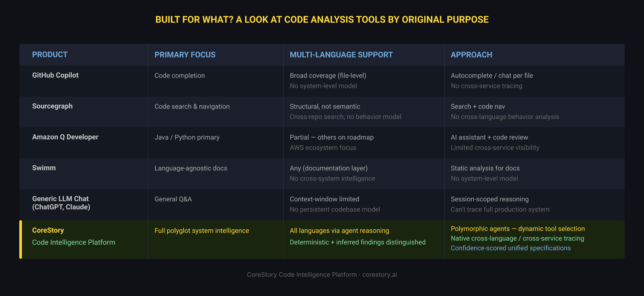Click Autocomplete / chat per file text

(x=492, y=76)
